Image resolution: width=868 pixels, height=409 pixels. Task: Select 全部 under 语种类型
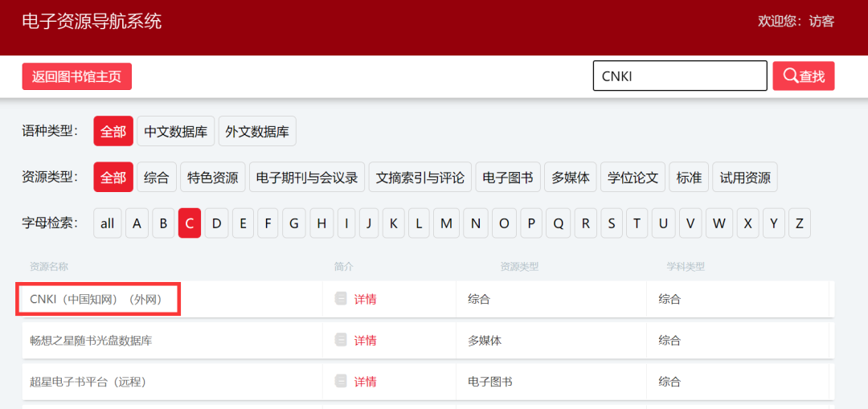pyautogui.click(x=113, y=132)
